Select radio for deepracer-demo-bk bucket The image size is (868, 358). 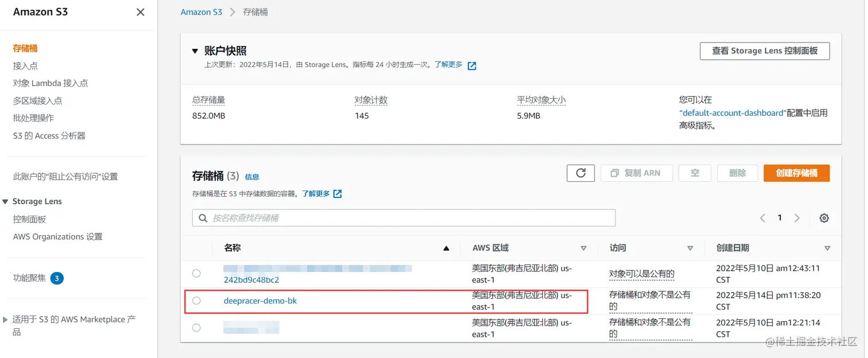[196, 301]
